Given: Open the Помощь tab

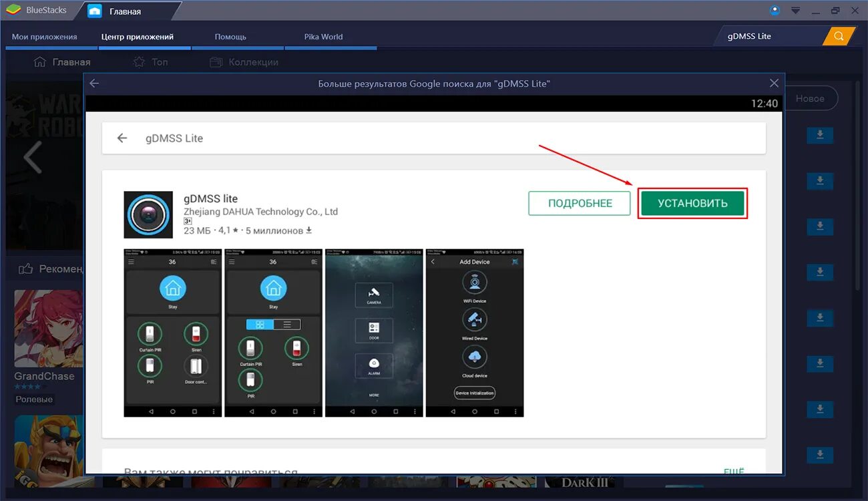Looking at the screenshot, I should point(230,37).
